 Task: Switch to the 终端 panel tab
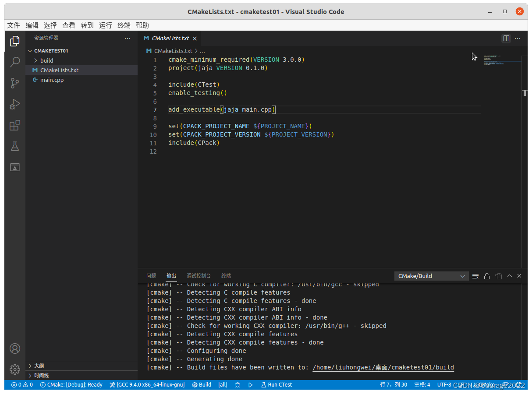[x=226, y=276]
